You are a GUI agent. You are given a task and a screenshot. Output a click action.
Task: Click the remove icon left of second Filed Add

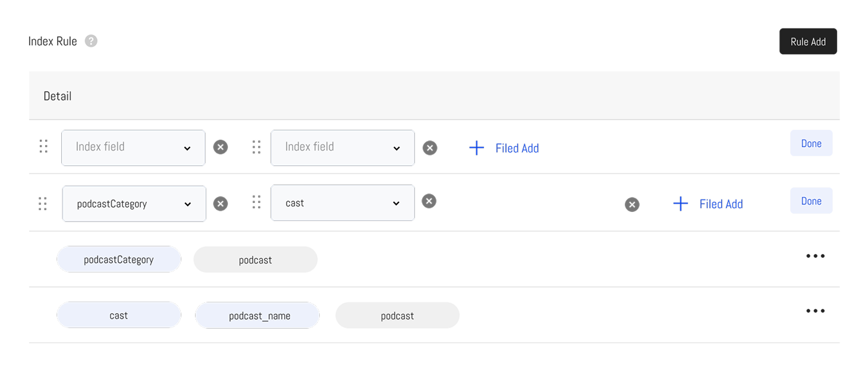pyautogui.click(x=632, y=205)
